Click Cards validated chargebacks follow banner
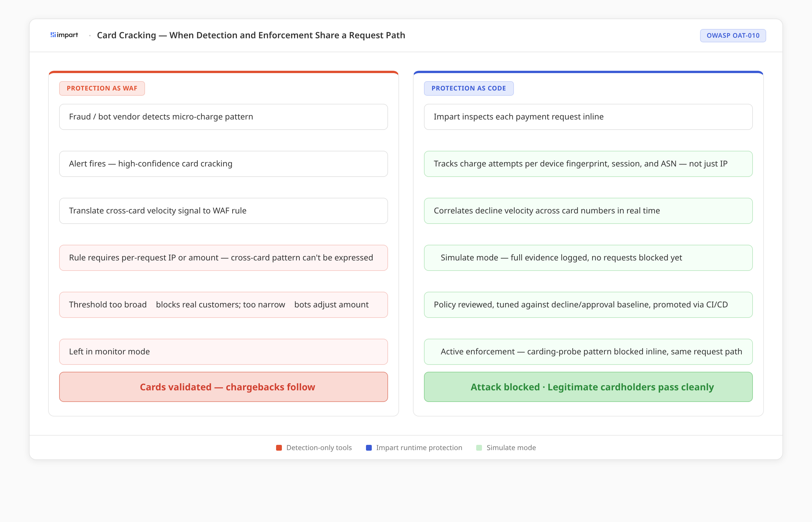This screenshot has width=812, height=522. [x=223, y=387]
